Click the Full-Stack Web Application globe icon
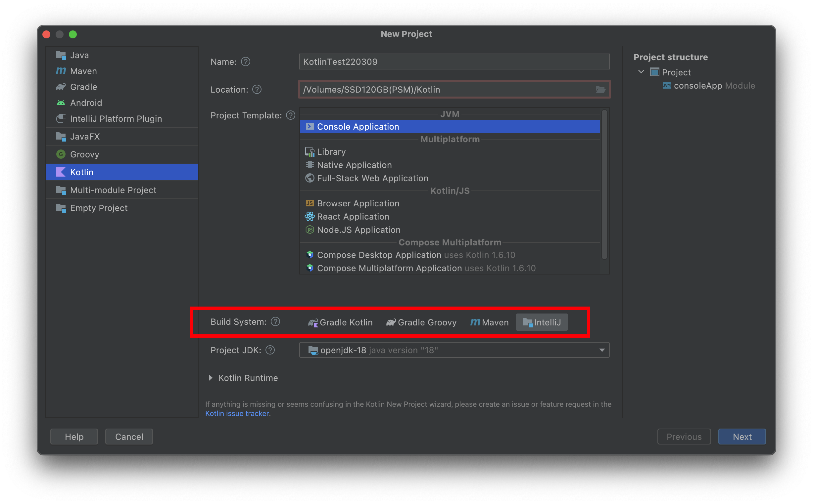Screen dimensions: 813x504 pos(310,178)
